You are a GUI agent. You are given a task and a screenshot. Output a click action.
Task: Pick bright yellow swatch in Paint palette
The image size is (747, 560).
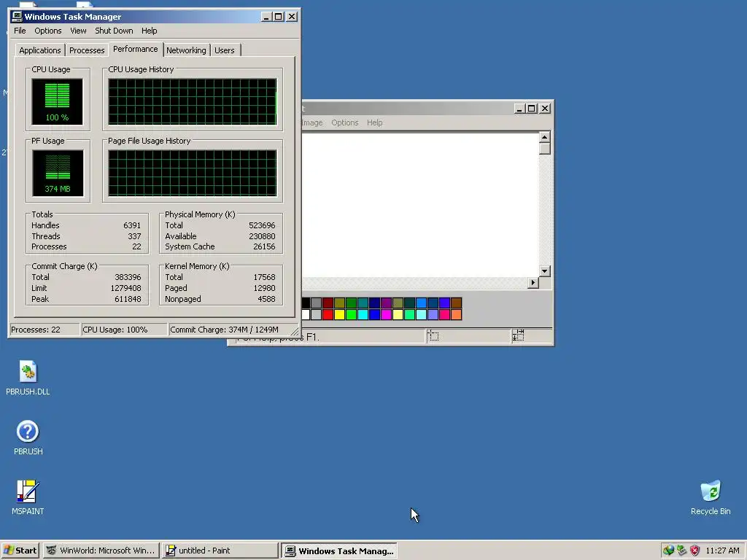click(x=339, y=315)
